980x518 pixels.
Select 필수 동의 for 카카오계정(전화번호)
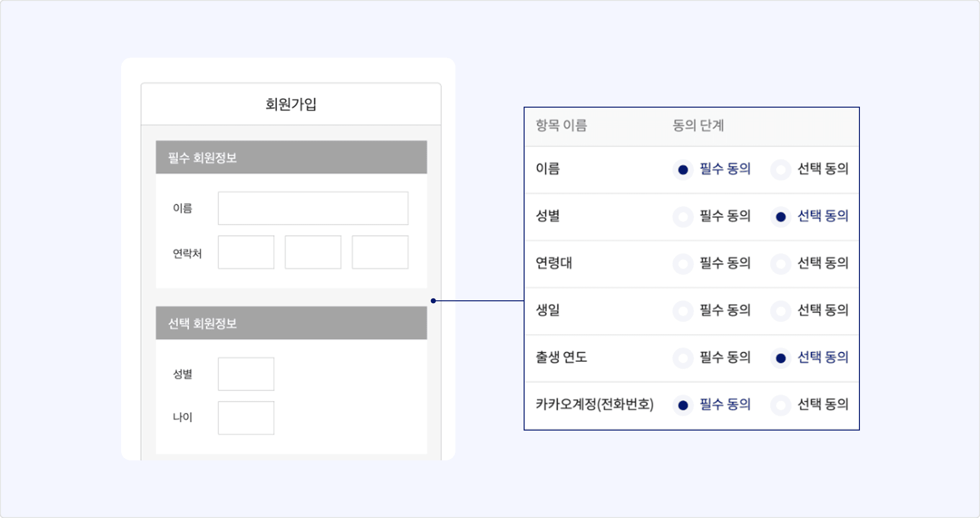click(683, 405)
